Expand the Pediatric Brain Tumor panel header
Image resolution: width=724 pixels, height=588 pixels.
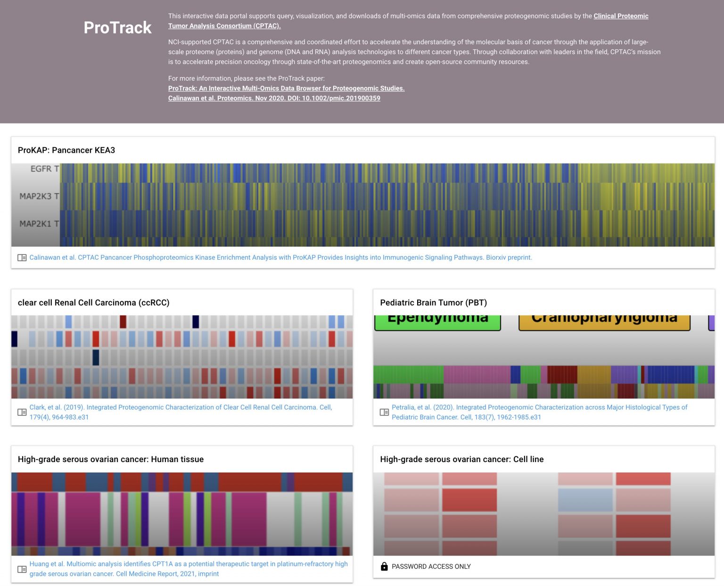click(434, 303)
